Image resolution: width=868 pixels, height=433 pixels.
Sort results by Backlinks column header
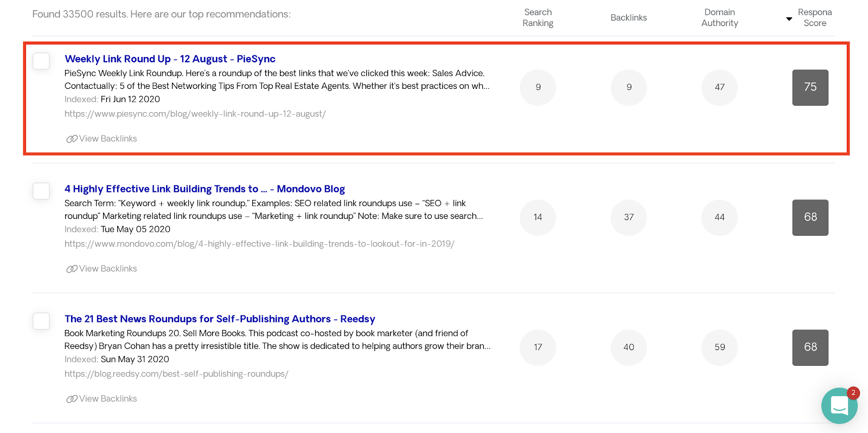coord(629,18)
